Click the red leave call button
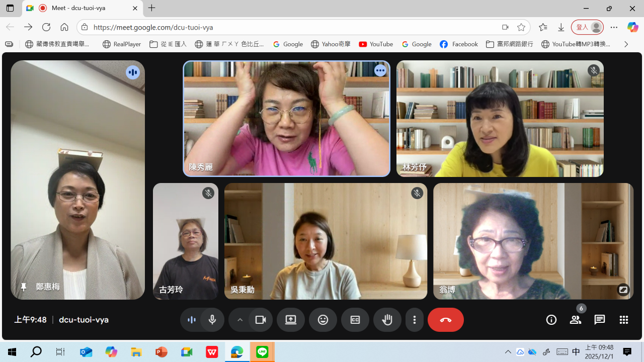This screenshot has width=644, height=362. pos(445,320)
